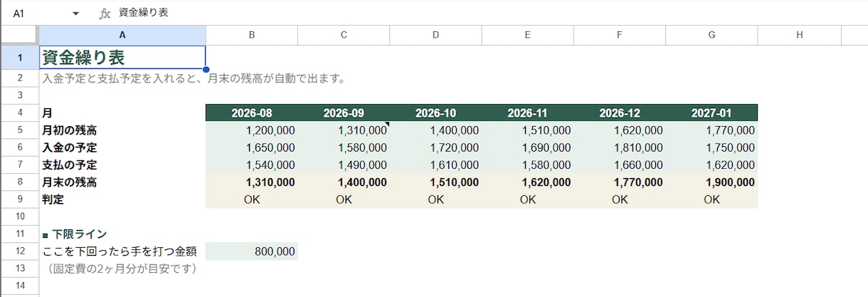
Task: Select column A header
Action: (122, 35)
